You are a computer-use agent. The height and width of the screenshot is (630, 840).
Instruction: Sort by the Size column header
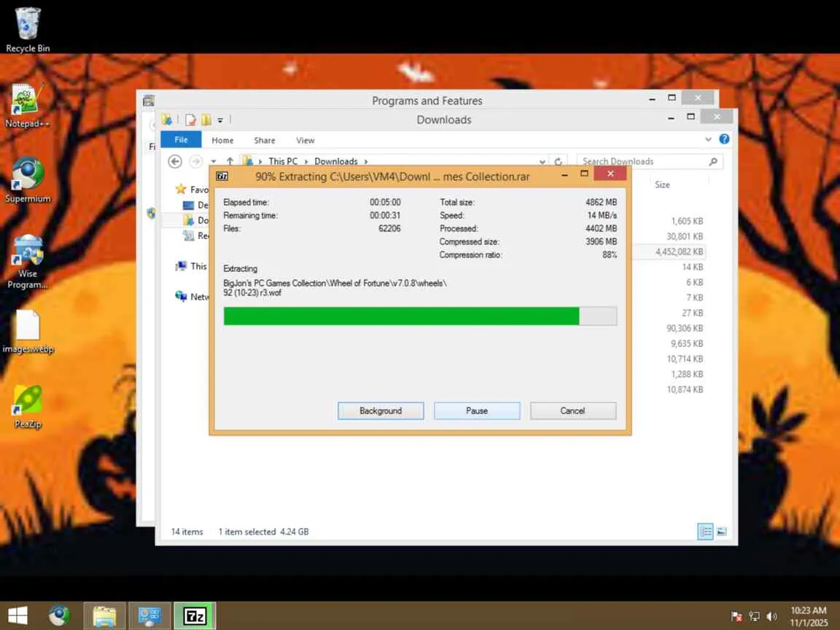662,184
